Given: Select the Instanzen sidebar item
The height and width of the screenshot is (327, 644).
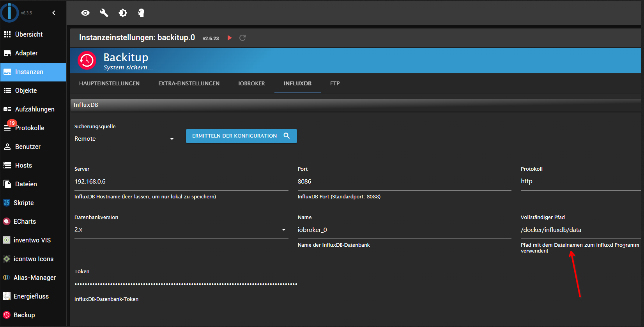Looking at the screenshot, I should click(x=33, y=72).
